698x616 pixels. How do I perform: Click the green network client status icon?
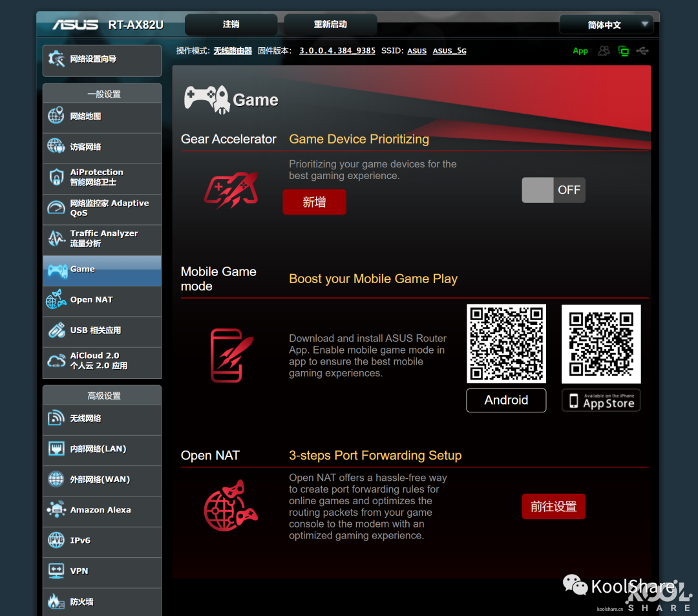pos(623,50)
